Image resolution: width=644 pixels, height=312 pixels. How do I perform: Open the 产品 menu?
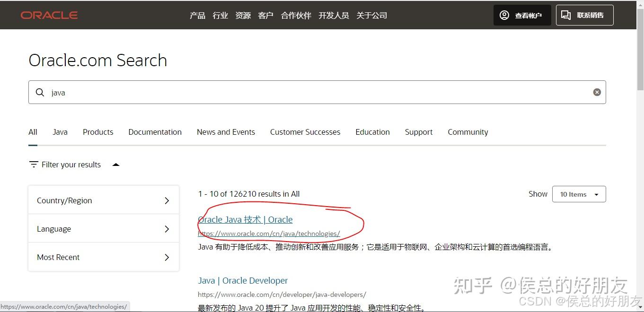point(197,15)
